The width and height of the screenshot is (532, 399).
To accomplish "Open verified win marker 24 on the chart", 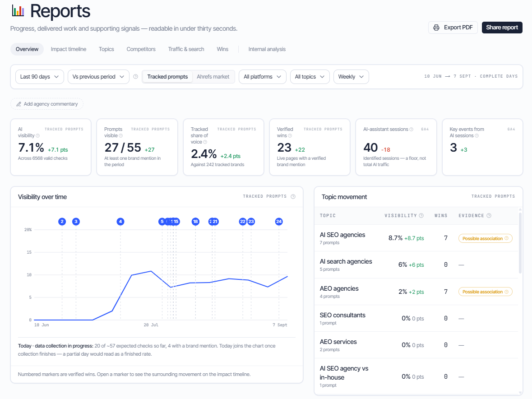I will pyautogui.click(x=279, y=222).
